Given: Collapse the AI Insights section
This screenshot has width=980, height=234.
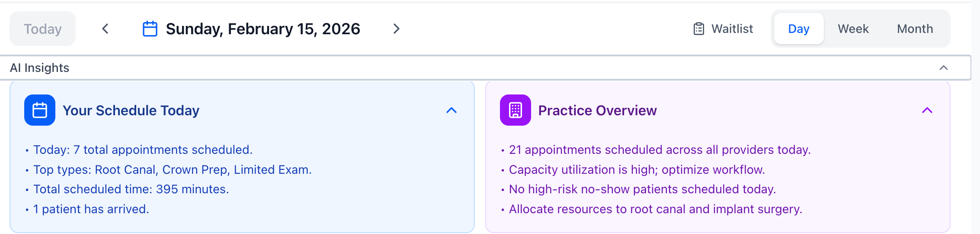Looking at the screenshot, I should tap(944, 68).
